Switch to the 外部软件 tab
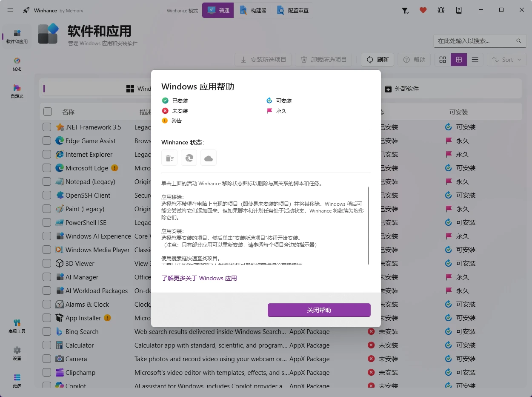Image resolution: width=532 pixels, height=397 pixels. tap(402, 89)
